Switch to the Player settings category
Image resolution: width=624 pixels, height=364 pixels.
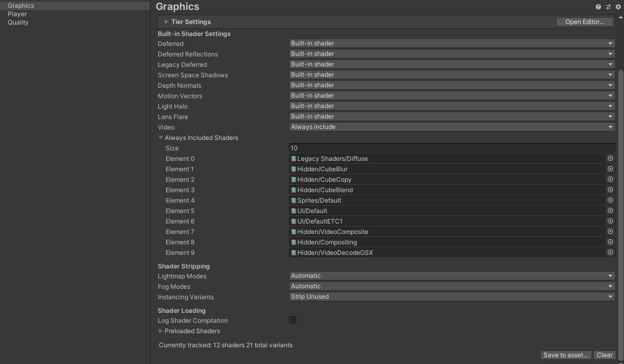(x=17, y=14)
